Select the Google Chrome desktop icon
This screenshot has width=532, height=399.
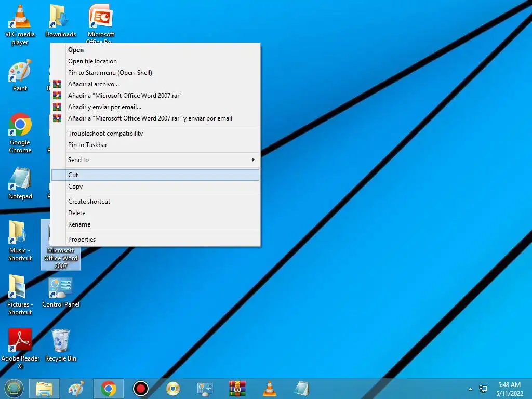pyautogui.click(x=20, y=133)
